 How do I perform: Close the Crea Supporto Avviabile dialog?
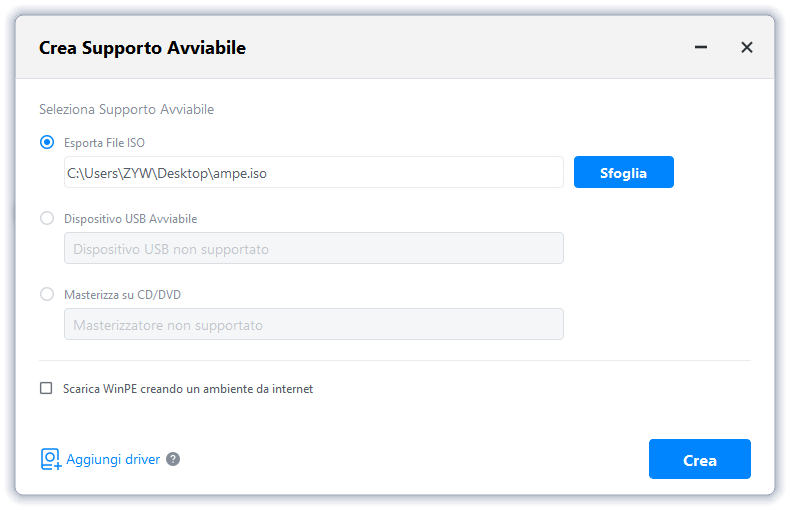(746, 47)
